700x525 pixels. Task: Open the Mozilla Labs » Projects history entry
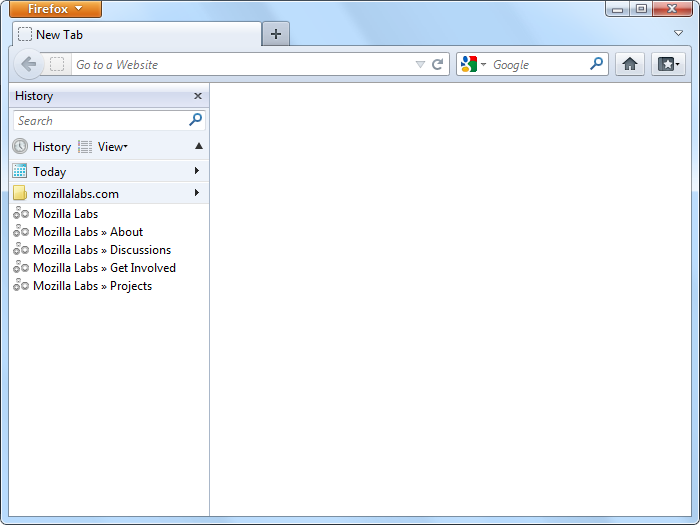[x=92, y=286]
